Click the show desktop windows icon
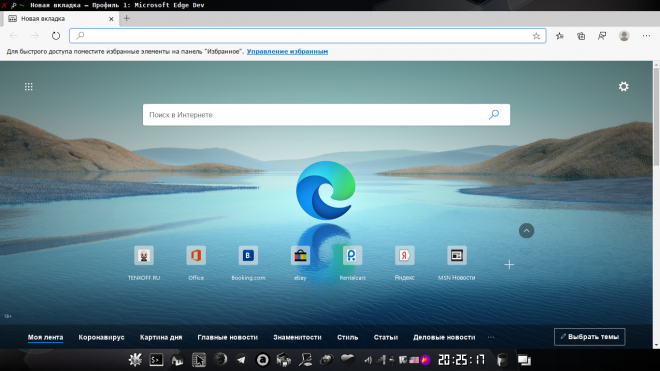Screen dimensions: 660x371 tap(524, 360)
